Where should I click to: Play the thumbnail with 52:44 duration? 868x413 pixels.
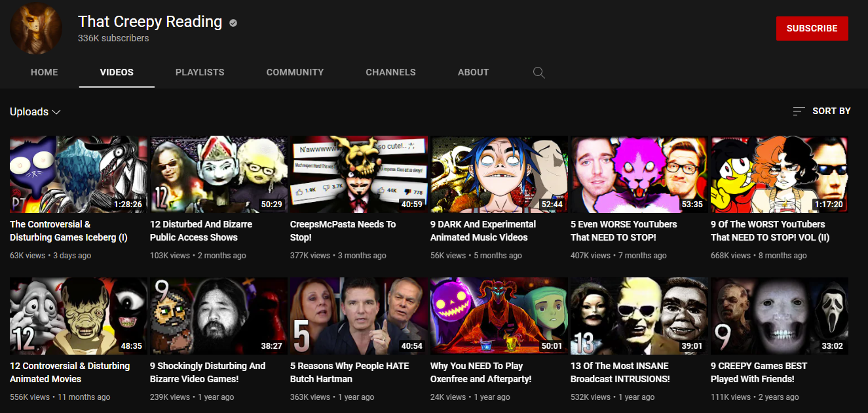coord(499,175)
